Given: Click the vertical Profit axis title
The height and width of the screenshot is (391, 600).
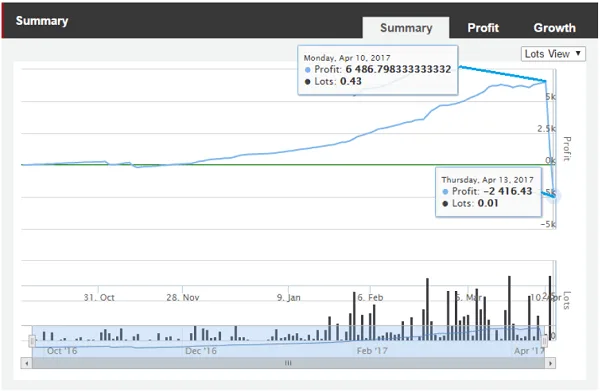Looking at the screenshot, I should tap(567, 148).
